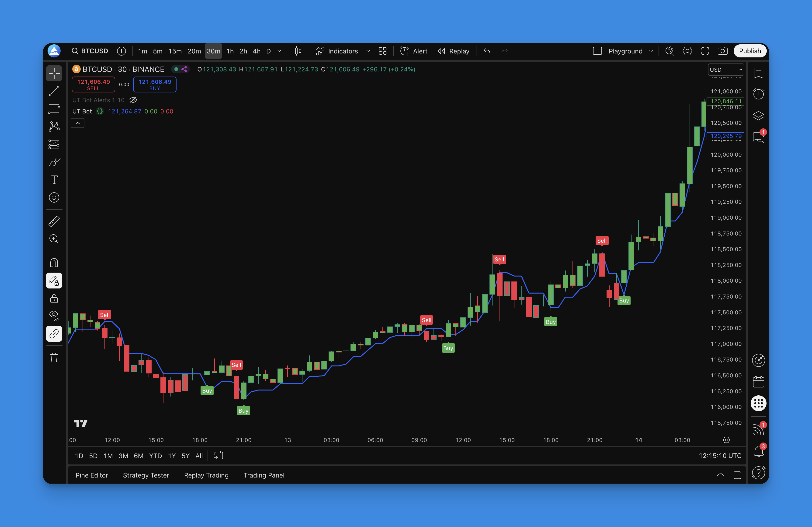Open the Indicators dialog
Screen dimensions: 812x527
pos(337,51)
